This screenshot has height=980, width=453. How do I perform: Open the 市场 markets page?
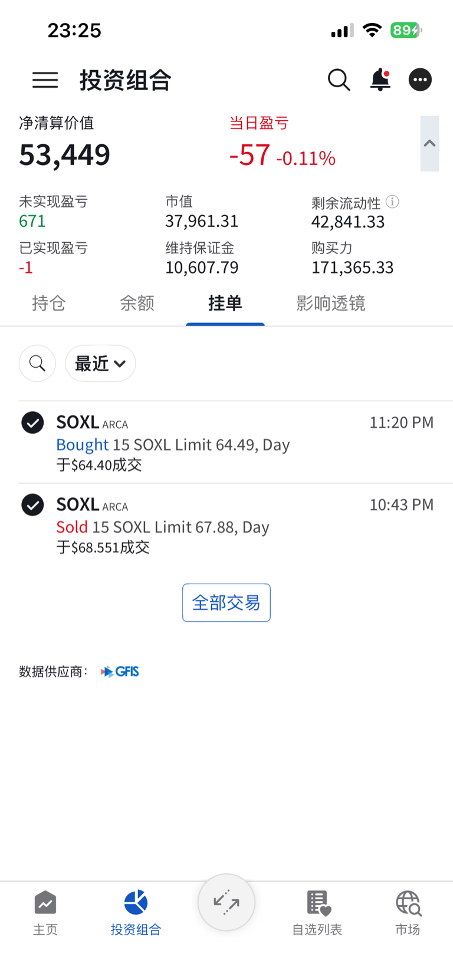tap(408, 912)
